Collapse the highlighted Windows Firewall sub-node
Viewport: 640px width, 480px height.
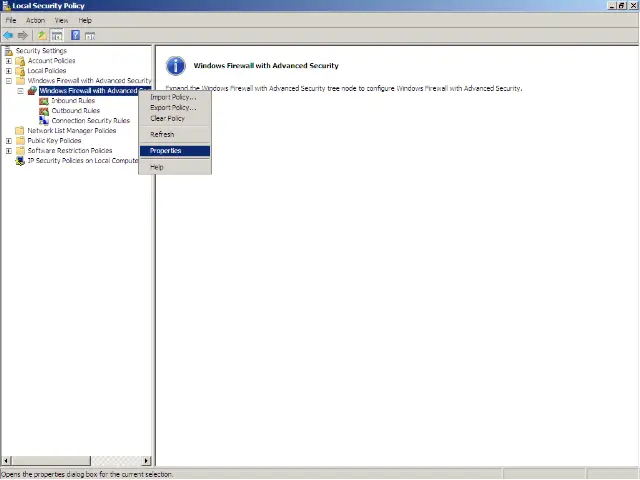(20, 91)
